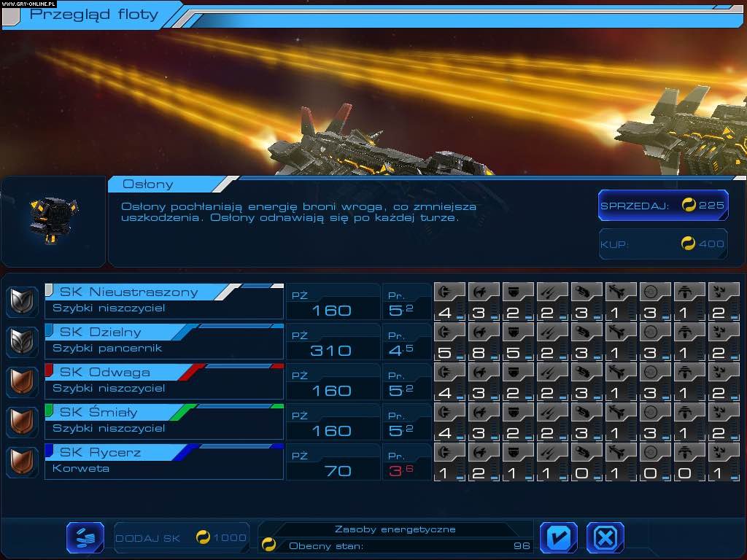Select the torpedo module icon for SK Nieustraszony
The height and width of the screenshot is (560, 747).
[621, 292]
